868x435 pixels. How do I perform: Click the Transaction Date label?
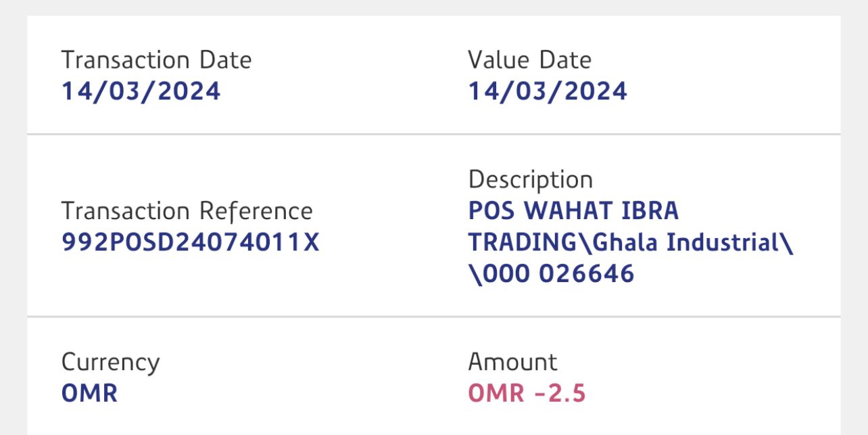[x=156, y=60]
